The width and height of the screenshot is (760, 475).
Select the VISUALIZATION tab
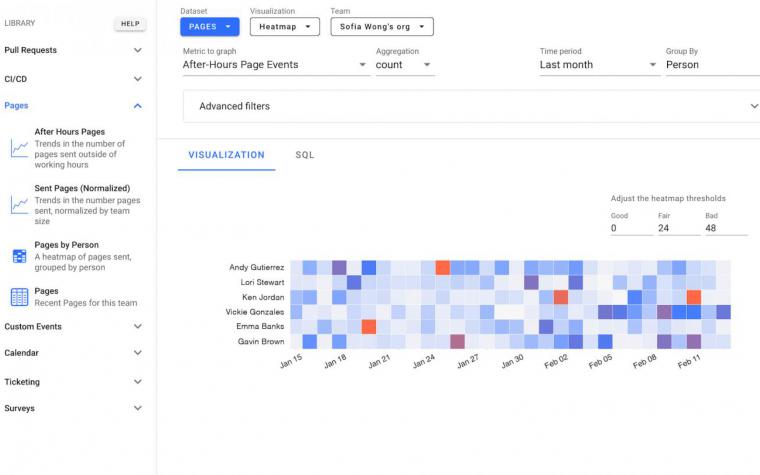click(x=226, y=155)
